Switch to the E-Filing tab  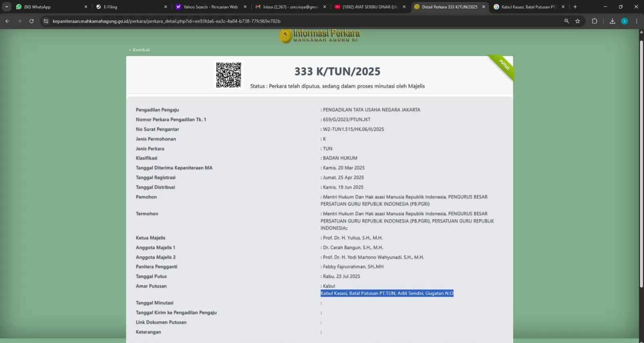pos(129,7)
